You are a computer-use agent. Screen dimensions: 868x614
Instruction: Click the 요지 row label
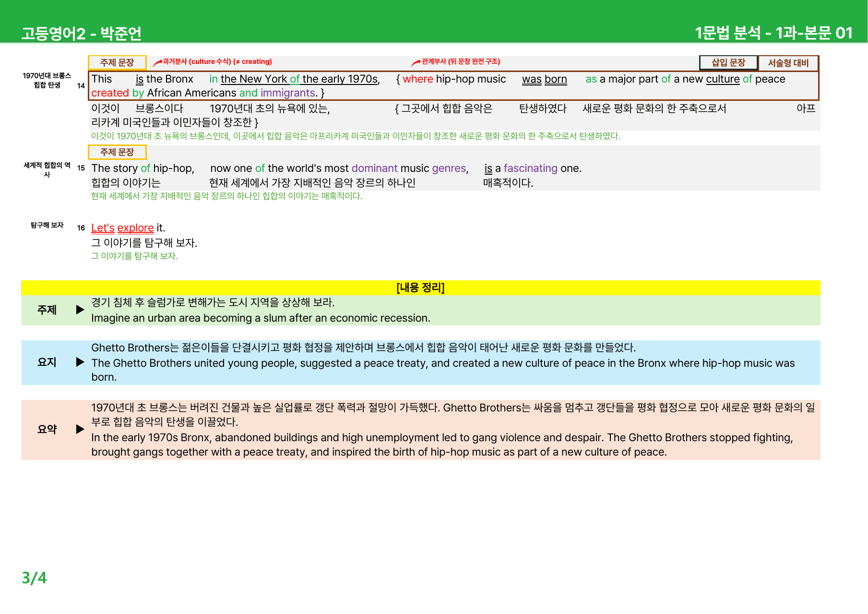click(47, 362)
